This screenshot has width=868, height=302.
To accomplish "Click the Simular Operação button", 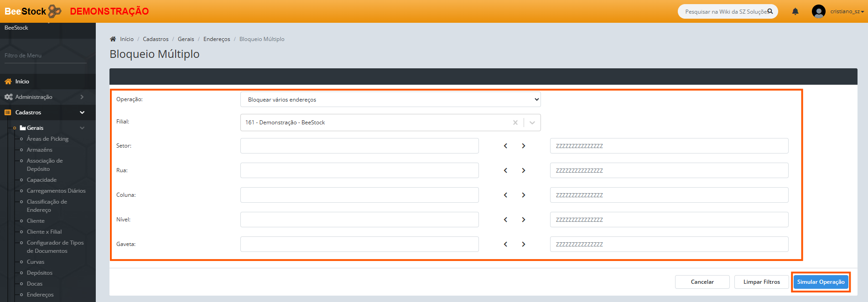I will click(x=820, y=282).
